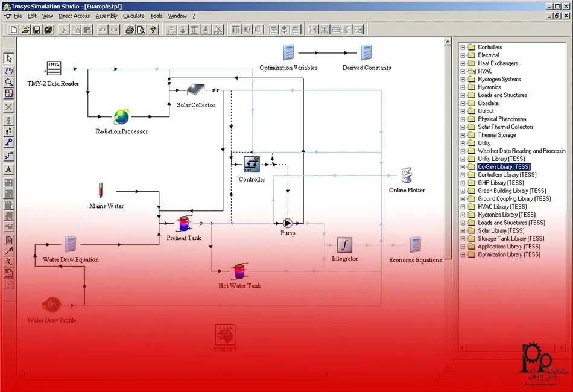Select Hydrogen Systems in library tree
Screen dimensions: 573x392
pos(499,79)
